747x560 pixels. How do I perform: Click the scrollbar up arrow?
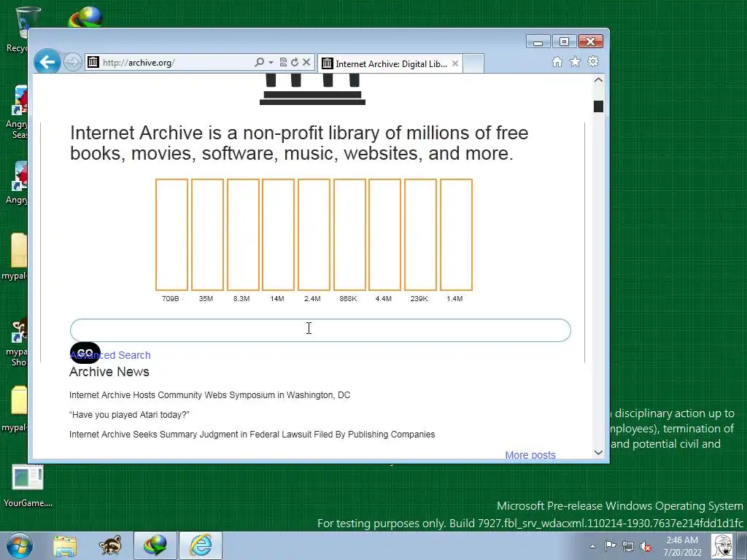[x=598, y=80]
